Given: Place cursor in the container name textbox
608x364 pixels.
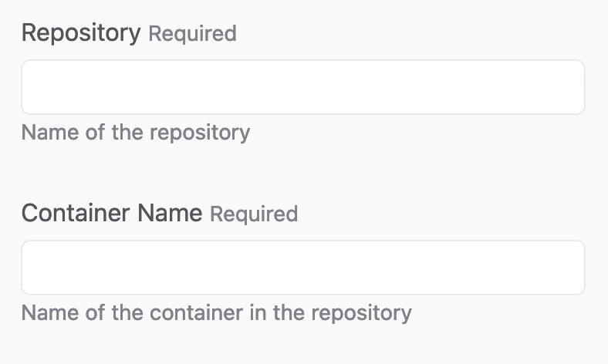Looking at the screenshot, I should [x=302, y=268].
